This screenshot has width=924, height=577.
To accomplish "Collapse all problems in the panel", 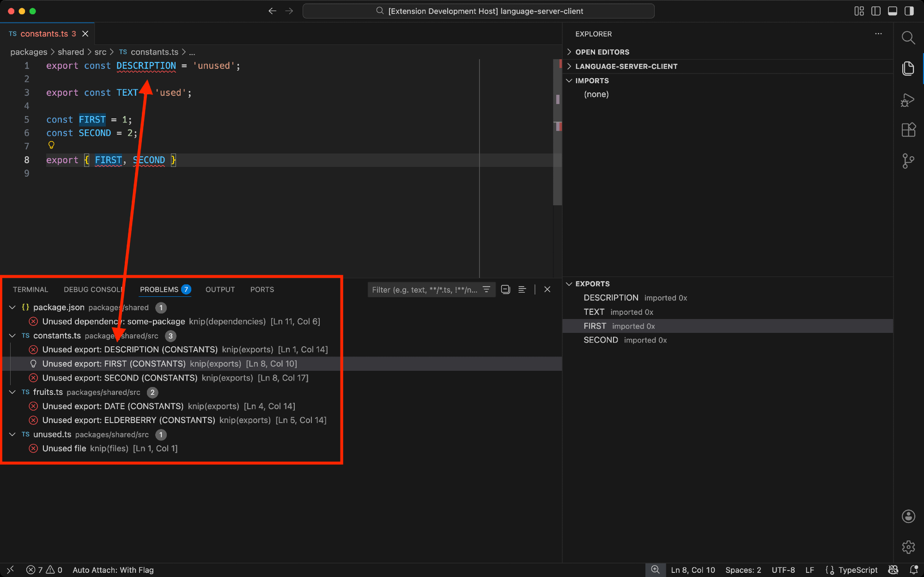I will 505,289.
